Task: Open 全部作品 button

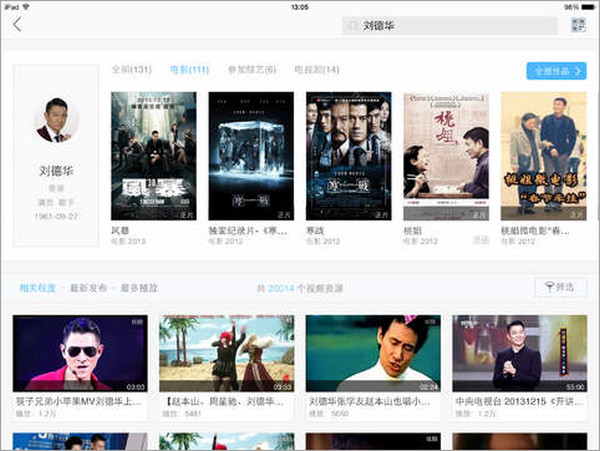Action: click(x=556, y=71)
